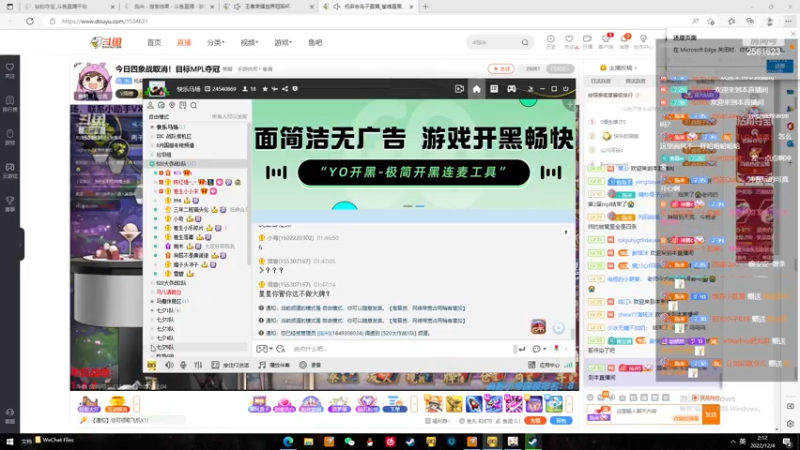Open 直播 tab on Douyu navigation
The height and width of the screenshot is (450, 800).
coord(184,43)
